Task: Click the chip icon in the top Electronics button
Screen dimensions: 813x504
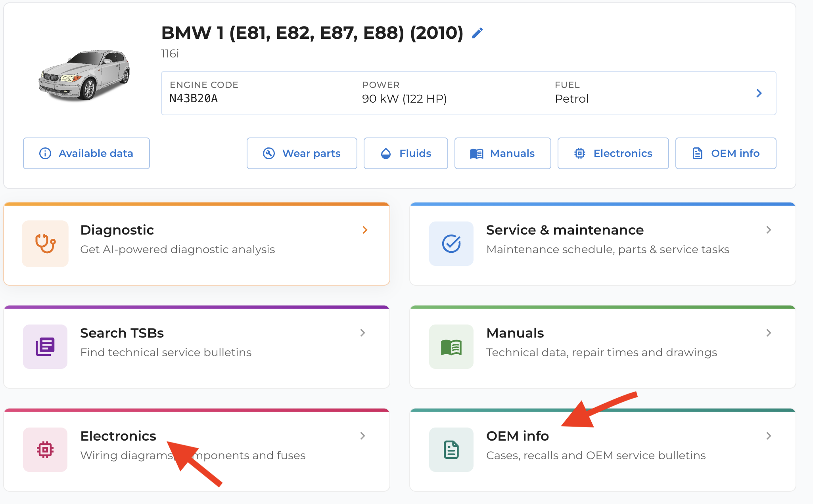Action: tap(580, 153)
